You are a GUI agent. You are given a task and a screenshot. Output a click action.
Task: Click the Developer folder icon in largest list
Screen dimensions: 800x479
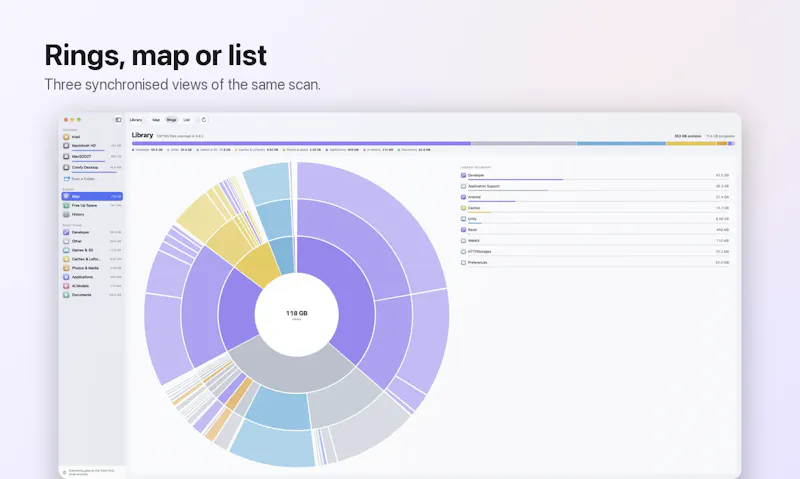pyautogui.click(x=463, y=175)
